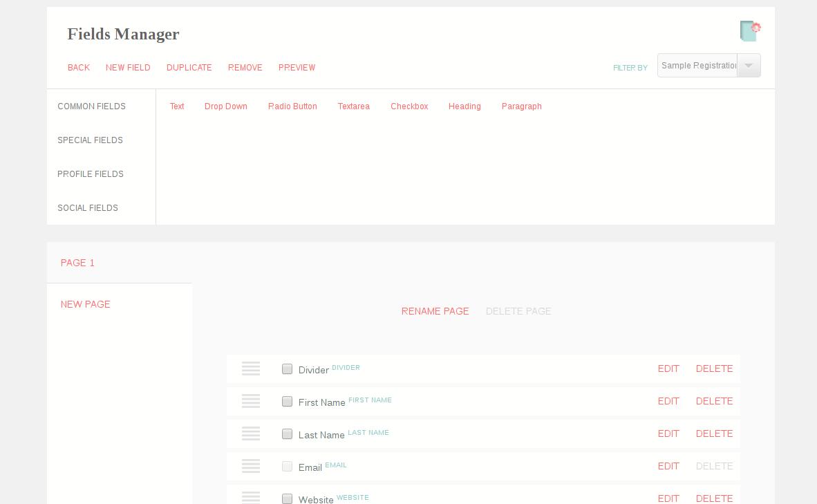
Task: Click RENAME PAGE
Action: pyautogui.click(x=435, y=311)
